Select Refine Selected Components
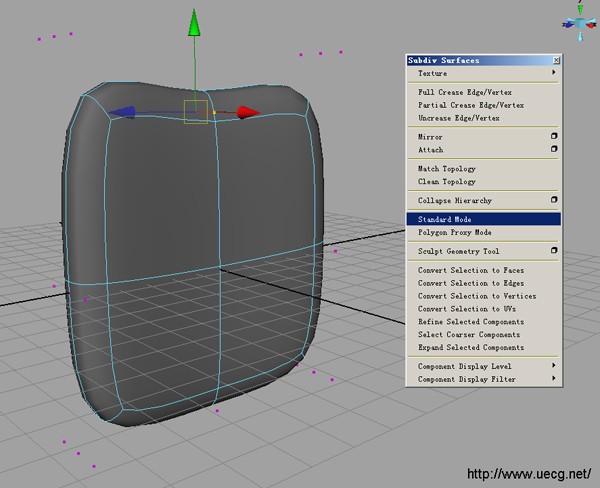This screenshot has height=488, width=600. click(x=484, y=322)
